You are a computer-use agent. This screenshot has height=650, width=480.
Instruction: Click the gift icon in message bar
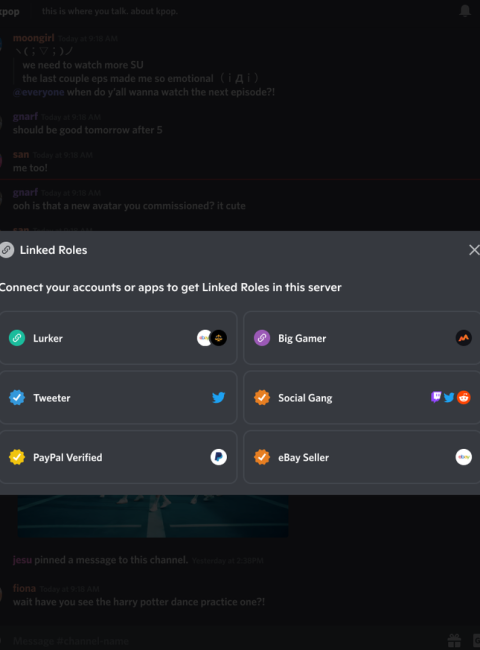(454, 640)
